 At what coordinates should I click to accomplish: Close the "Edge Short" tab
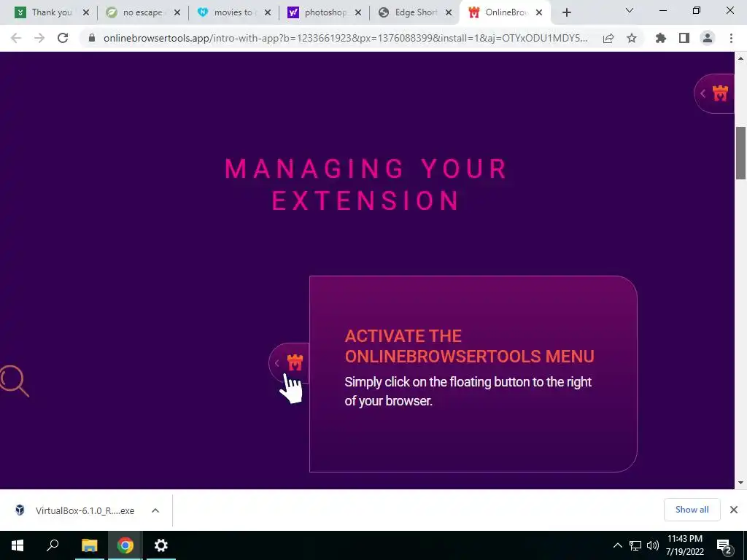point(449,13)
